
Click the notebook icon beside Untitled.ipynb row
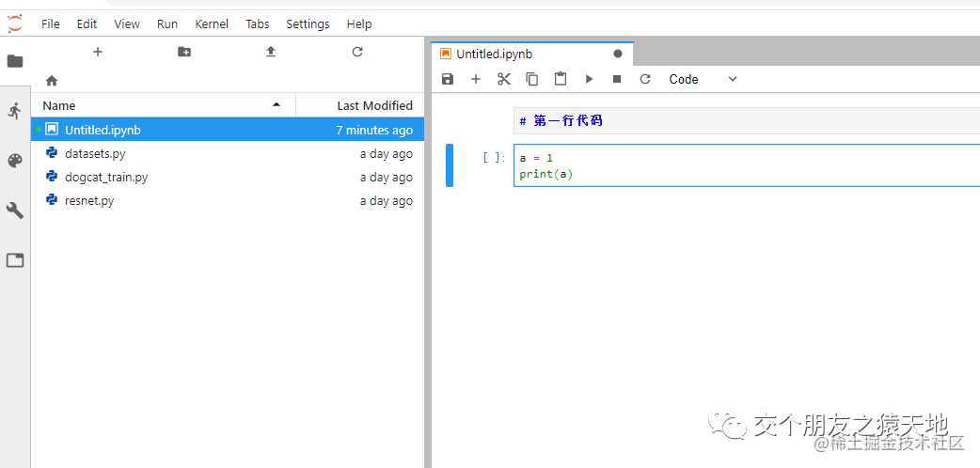[x=52, y=130]
